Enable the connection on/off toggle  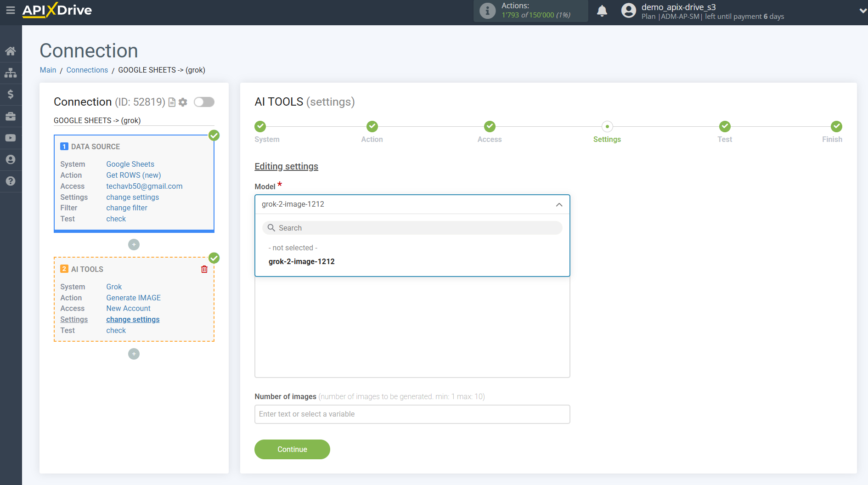pos(204,102)
